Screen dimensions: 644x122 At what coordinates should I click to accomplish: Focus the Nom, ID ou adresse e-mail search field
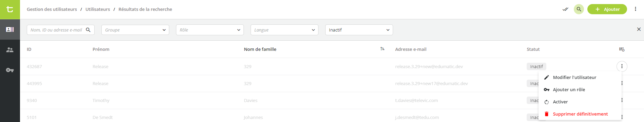click(61, 30)
